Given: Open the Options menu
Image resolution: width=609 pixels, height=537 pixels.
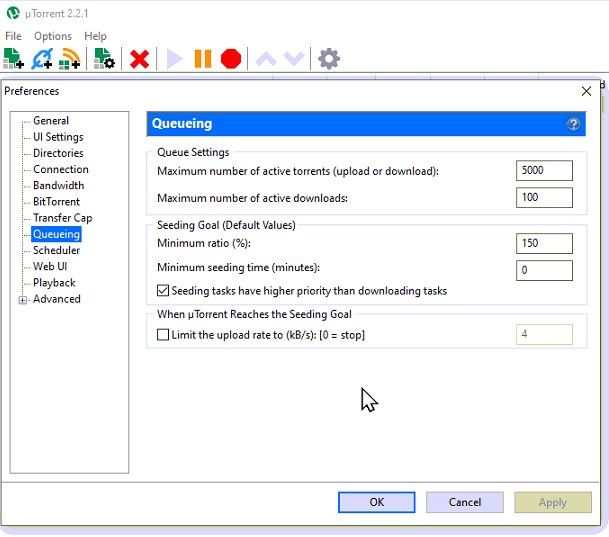Looking at the screenshot, I should [x=53, y=36].
